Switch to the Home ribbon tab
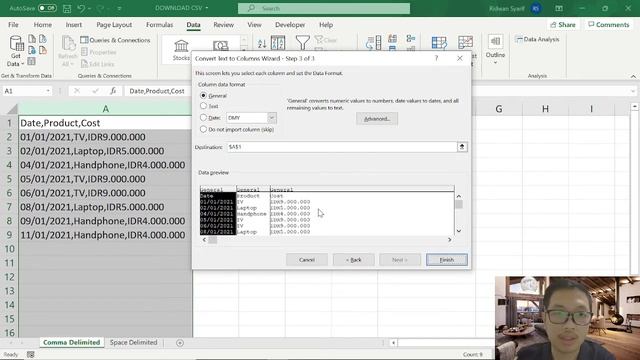Screen dimensions: 640x360 [42, 25]
